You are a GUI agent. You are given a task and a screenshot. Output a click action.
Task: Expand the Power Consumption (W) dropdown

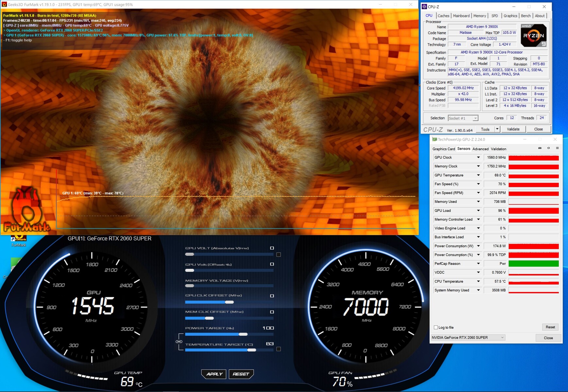[x=478, y=246]
